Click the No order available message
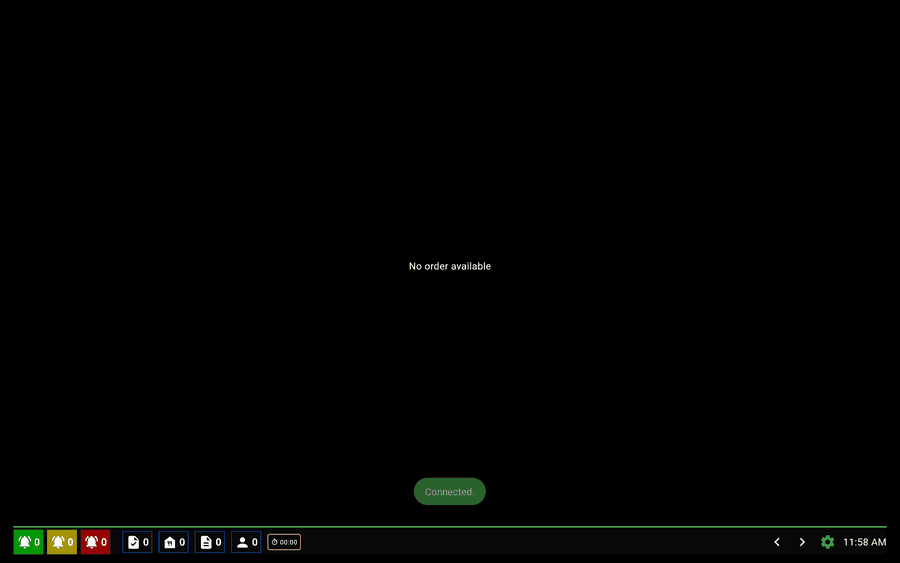The height and width of the screenshot is (563, 900). (x=449, y=266)
